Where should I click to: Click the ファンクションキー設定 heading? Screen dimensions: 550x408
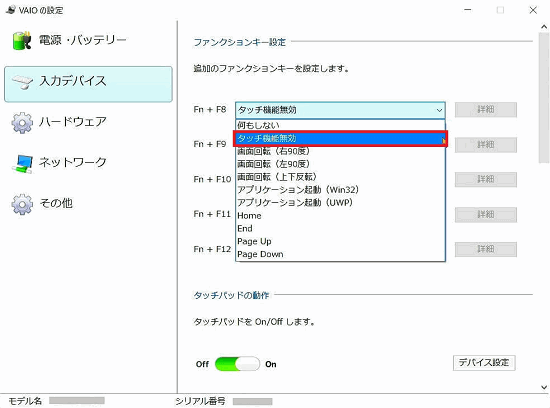click(x=240, y=42)
